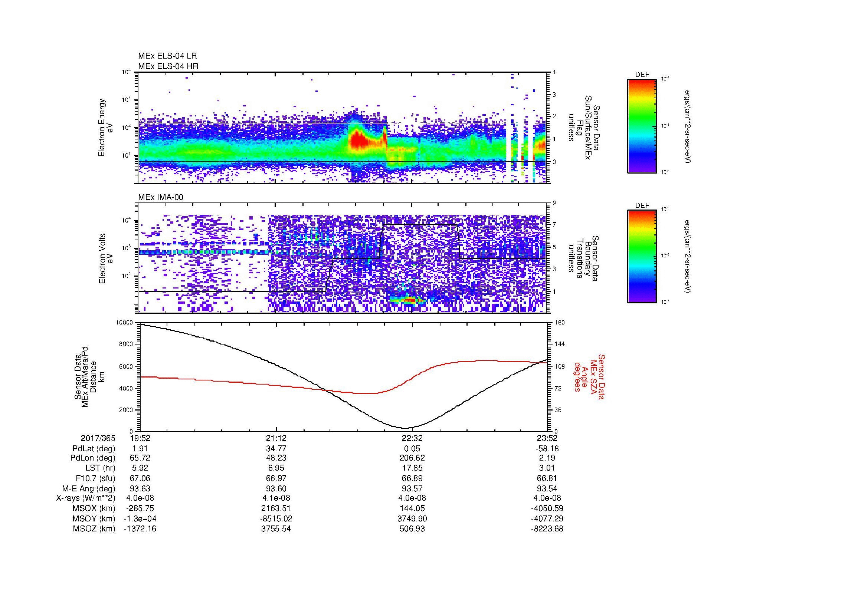
Task: Click the MSOX value -4050.59
Action: click(x=547, y=508)
